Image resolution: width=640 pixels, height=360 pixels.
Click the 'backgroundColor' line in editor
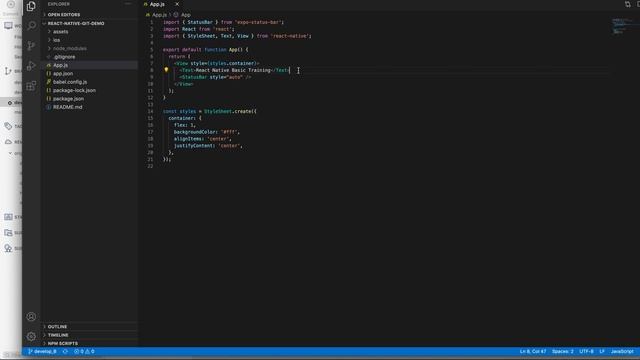click(207, 132)
